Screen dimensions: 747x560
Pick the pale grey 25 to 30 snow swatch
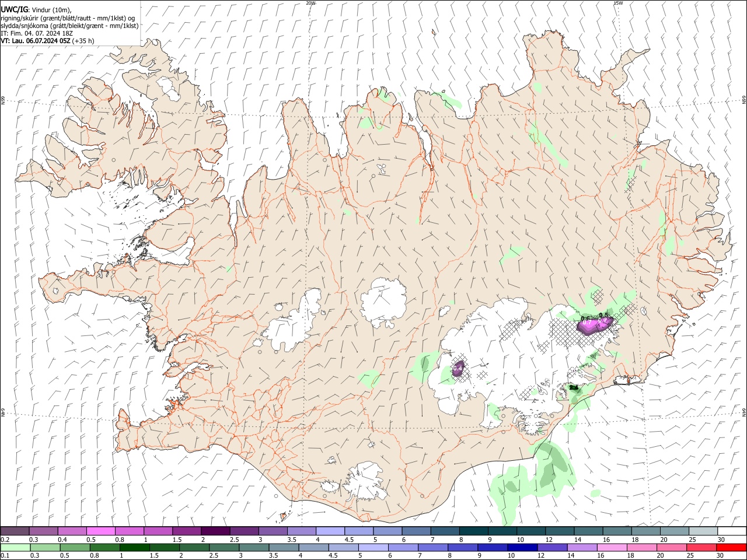[x=703, y=531]
